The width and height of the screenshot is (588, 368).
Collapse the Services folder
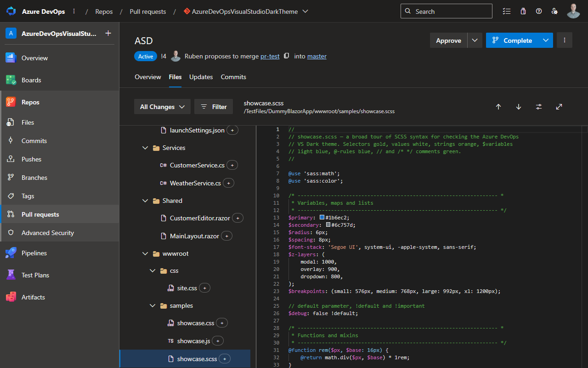point(145,148)
